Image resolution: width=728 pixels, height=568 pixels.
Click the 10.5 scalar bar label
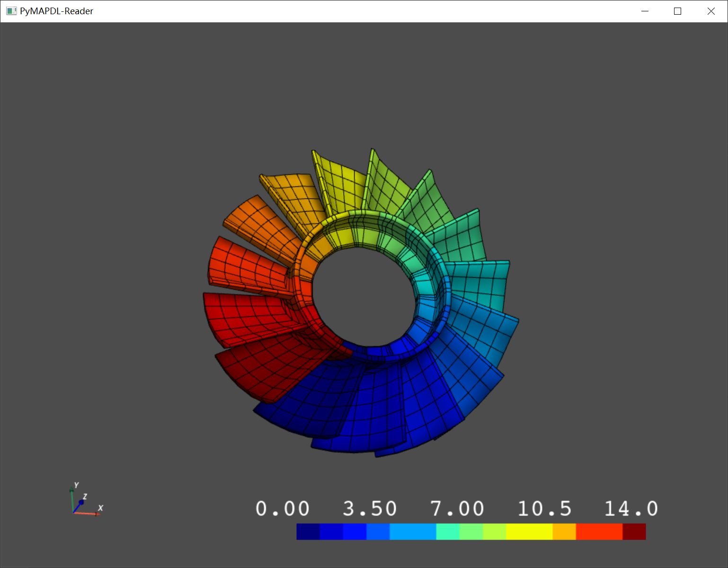click(x=544, y=509)
